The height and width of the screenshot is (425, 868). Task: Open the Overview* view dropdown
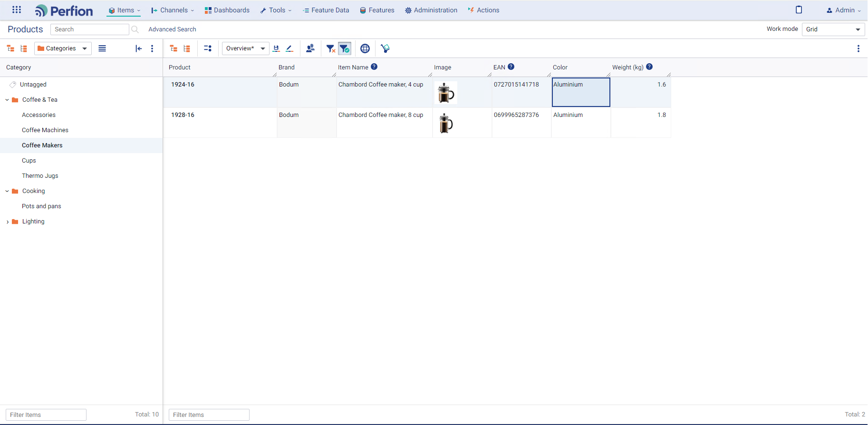click(246, 48)
